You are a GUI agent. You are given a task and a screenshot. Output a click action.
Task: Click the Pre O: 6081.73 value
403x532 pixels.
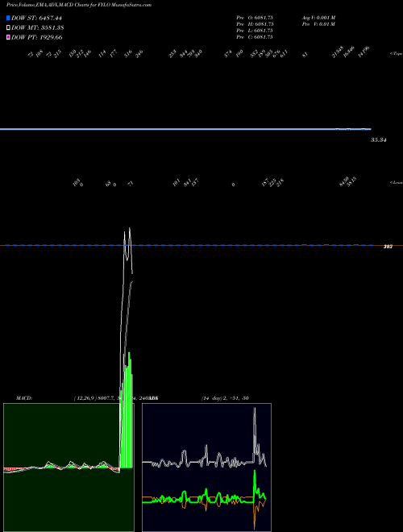[255, 18]
